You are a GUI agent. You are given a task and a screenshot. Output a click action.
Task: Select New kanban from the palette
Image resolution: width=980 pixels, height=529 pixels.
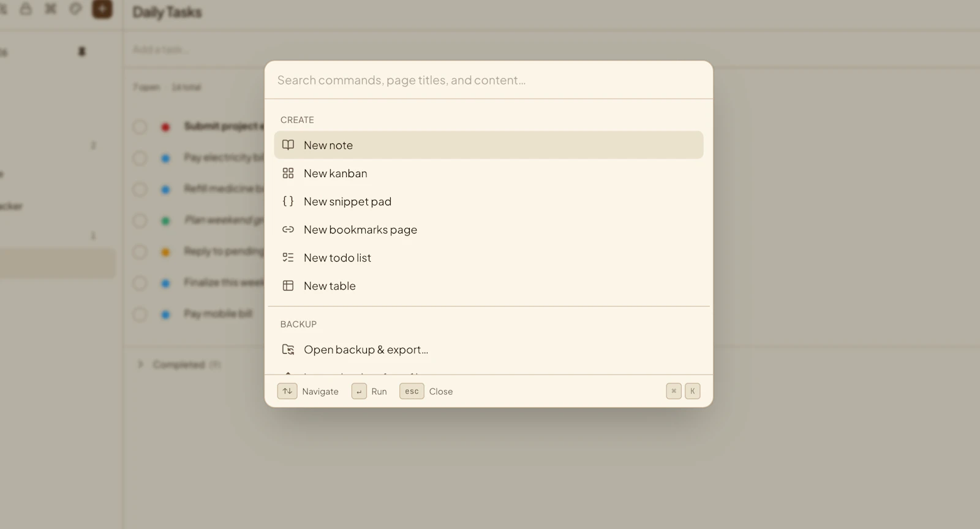tap(488, 173)
